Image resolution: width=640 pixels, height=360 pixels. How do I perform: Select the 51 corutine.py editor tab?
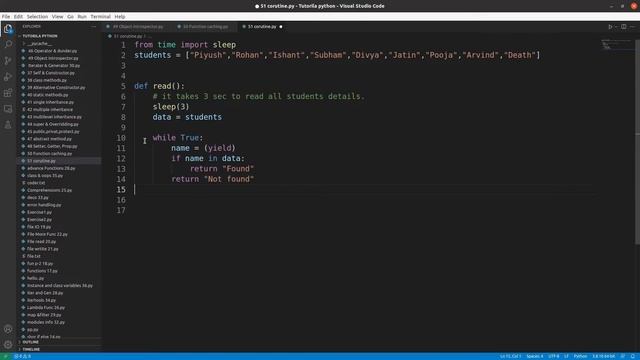click(262, 27)
